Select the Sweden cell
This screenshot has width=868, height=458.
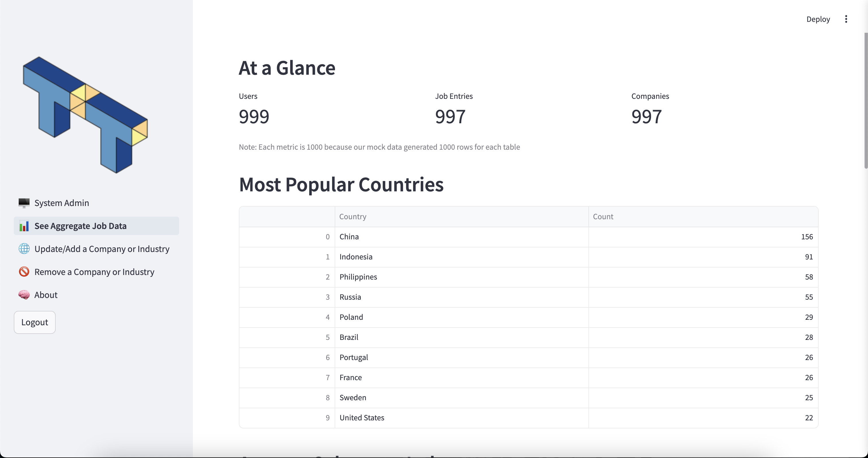462,398
